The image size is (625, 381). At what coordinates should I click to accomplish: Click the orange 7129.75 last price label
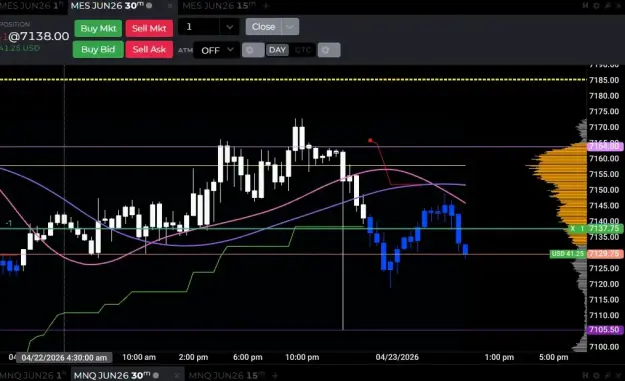pyautogui.click(x=604, y=253)
